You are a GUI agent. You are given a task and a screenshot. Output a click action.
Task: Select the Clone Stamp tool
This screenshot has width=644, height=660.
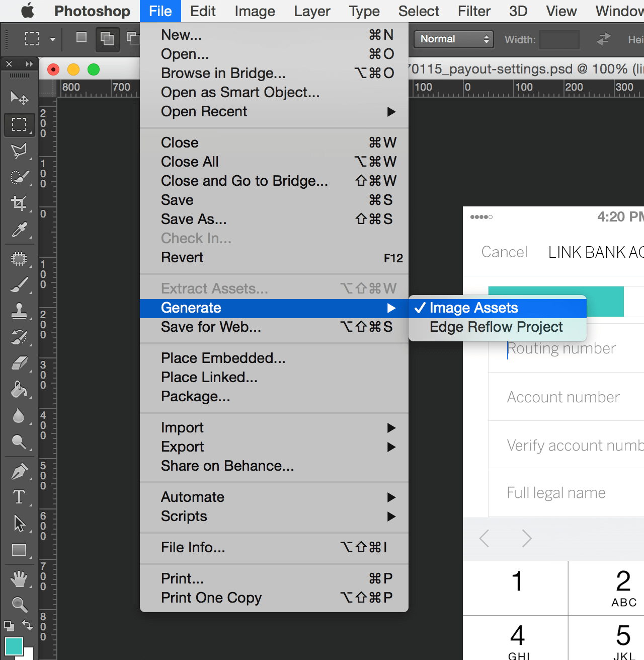coord(19,312)
